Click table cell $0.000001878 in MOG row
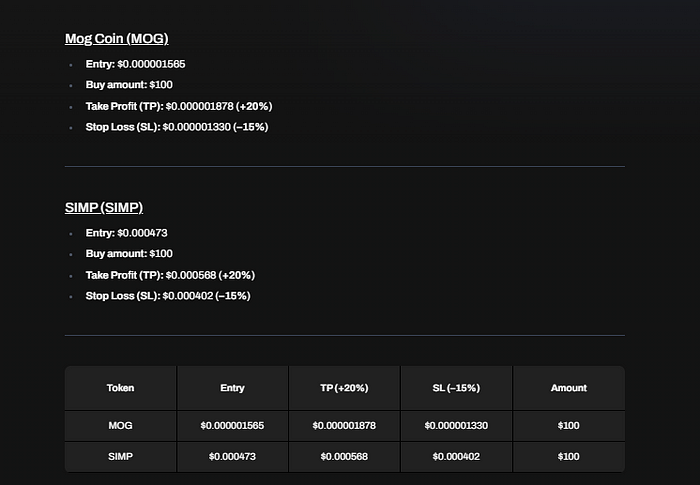Image resolution: width=700 pixels, height=485 pixels. [x=344, y=426]
